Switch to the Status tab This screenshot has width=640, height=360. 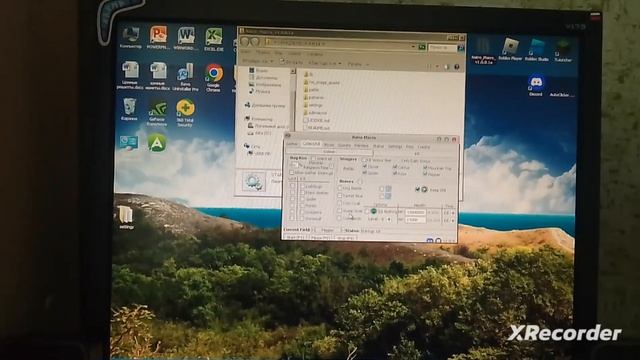(378, 146)
